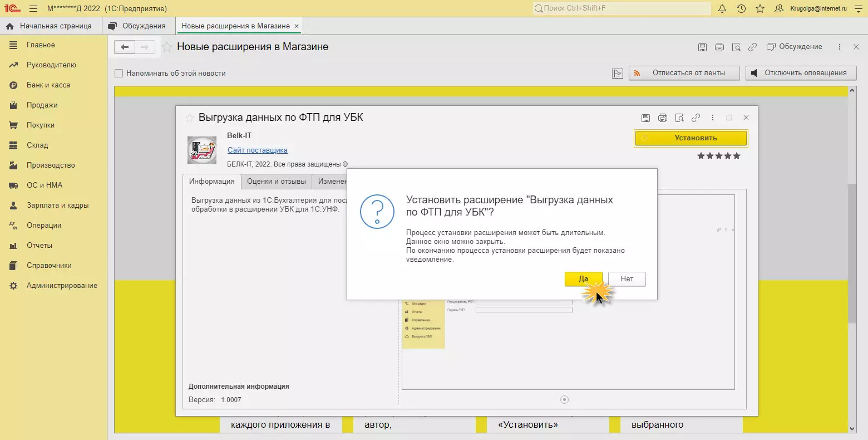The image size is (868, 440).
Task: Switch to the Информация tab
Action: point(211,182)
